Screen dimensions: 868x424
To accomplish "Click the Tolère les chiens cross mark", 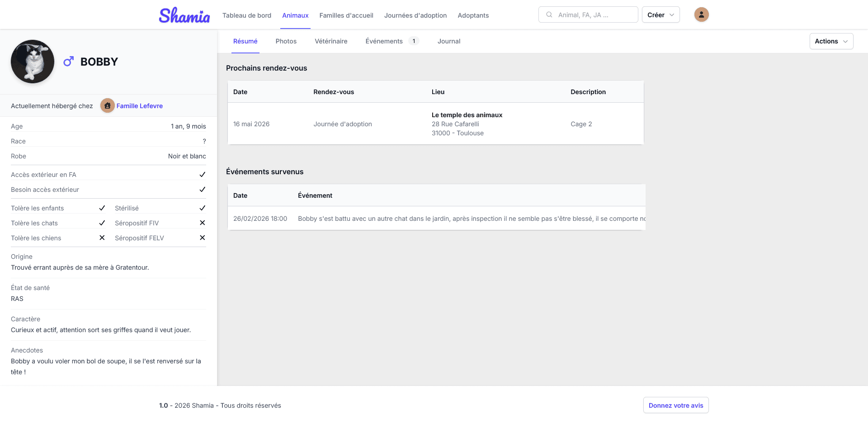I will tap(102, 238).
